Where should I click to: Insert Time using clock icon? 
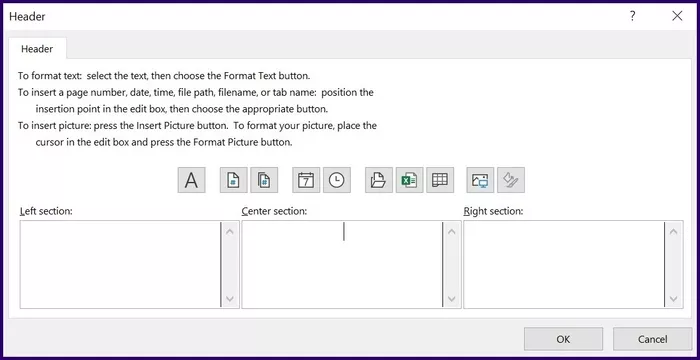coord(337,180)
